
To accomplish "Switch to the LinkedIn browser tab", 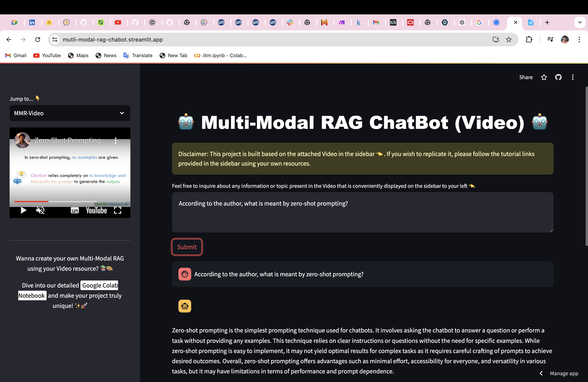I will (32, 22).
